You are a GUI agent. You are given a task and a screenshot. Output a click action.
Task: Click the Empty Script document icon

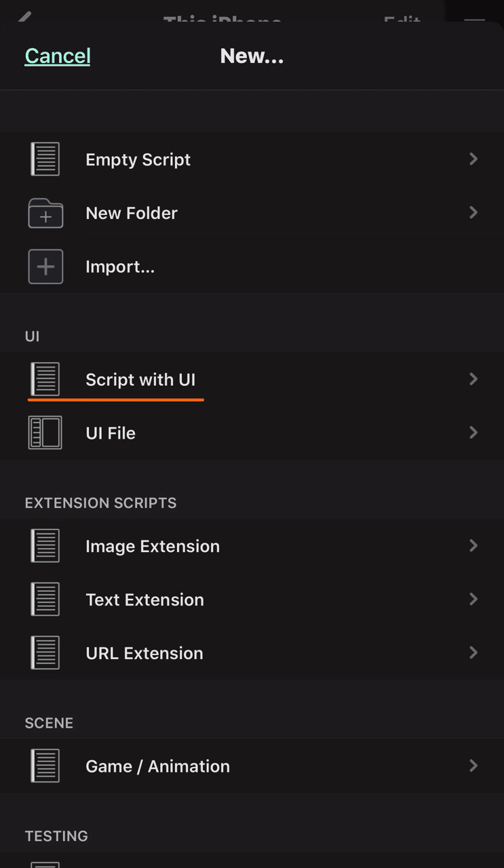pos(45,159)
